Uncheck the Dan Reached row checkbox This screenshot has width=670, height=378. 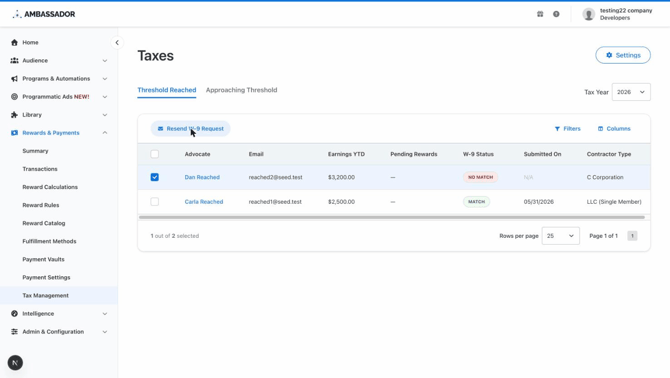[155, 177]
